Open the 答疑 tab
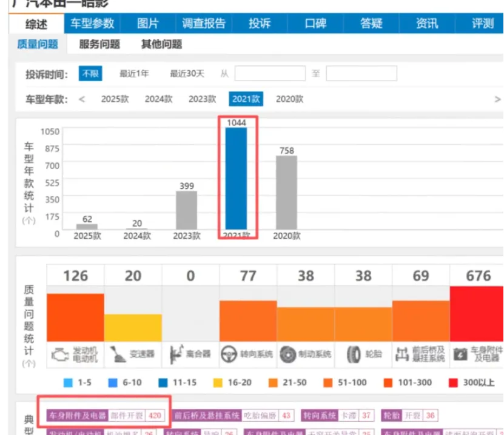 coord(371,24)
